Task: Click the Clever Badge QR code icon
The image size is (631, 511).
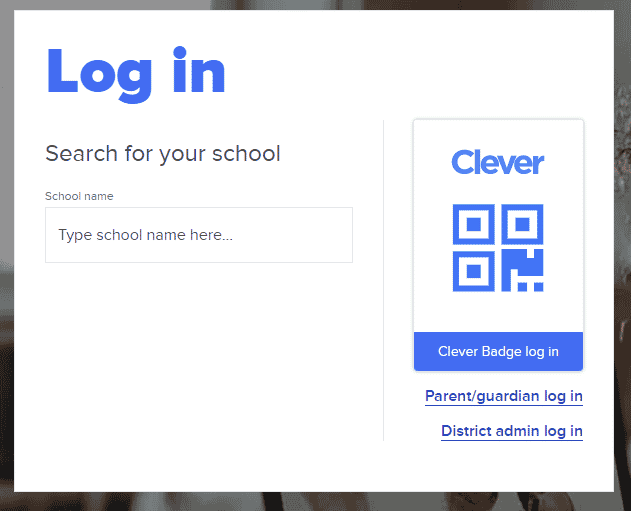Action: (x=498, y=247)
